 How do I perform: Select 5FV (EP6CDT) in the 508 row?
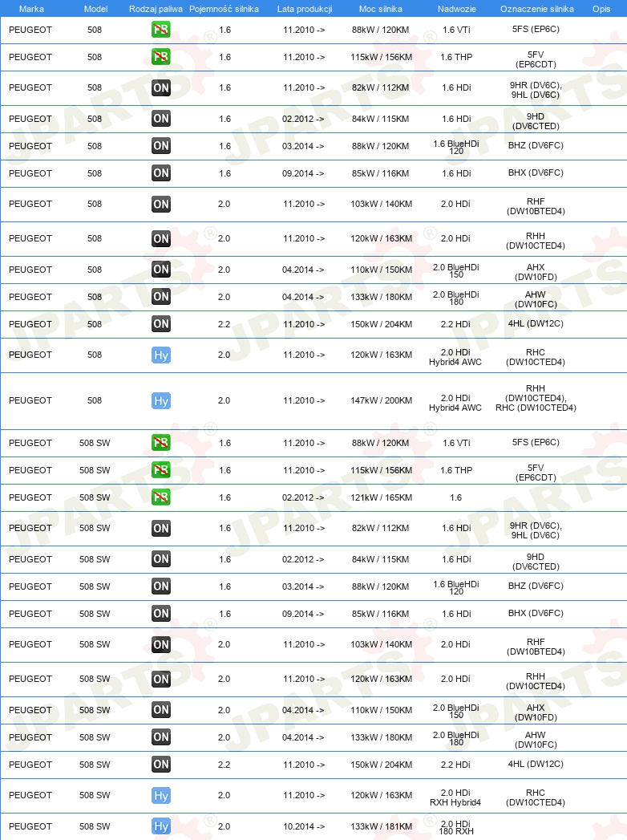tap(536, 59)
